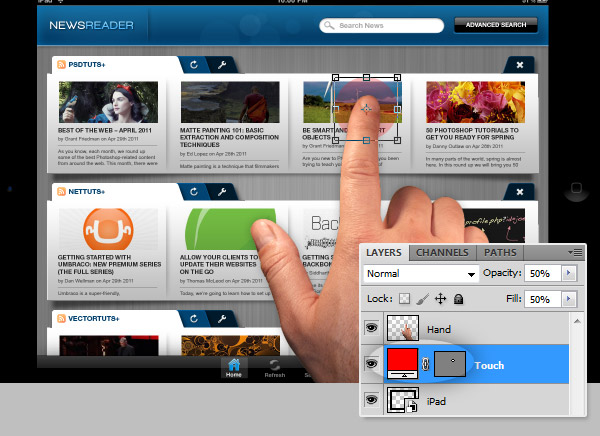Click the iPad home button
This screenshot has width=600, height=436.
click(x=576, y=188)
